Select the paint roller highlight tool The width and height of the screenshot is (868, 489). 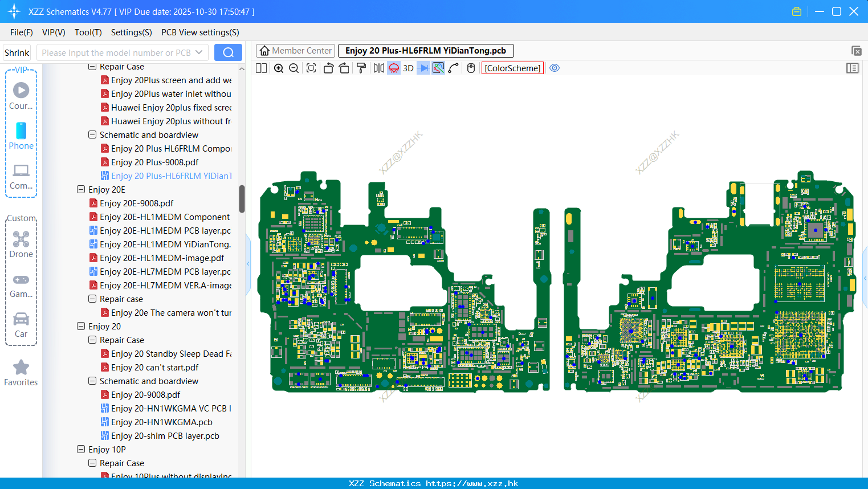point(361,68)
